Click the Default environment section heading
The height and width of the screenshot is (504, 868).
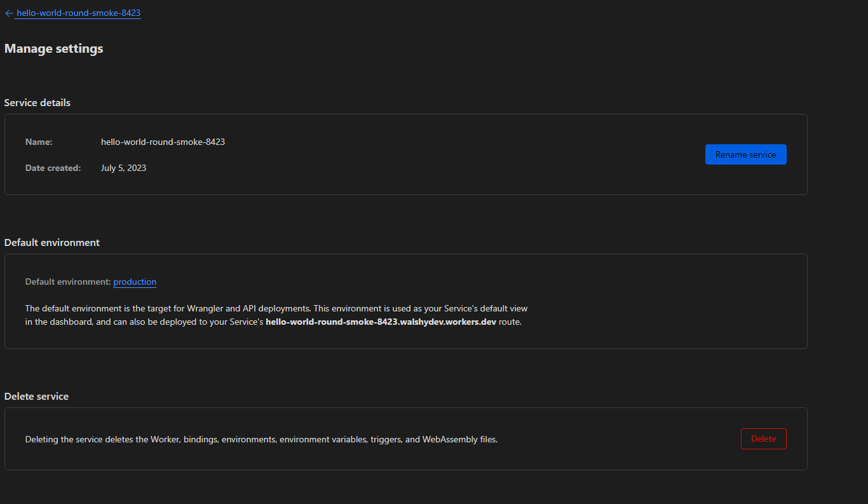52,242
